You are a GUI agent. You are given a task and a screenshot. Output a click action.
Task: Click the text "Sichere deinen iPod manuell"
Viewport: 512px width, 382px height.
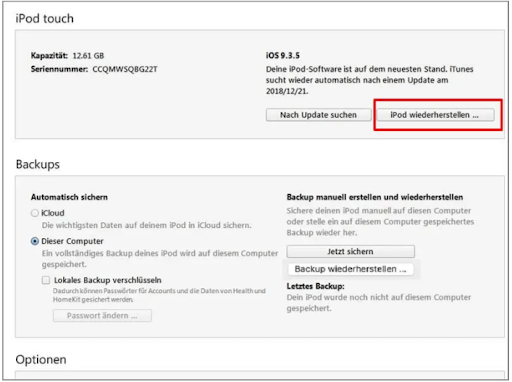click(339, 211)
